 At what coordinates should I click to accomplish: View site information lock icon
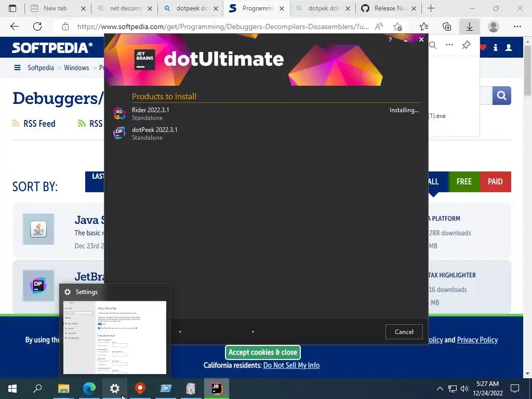[65, 26]
